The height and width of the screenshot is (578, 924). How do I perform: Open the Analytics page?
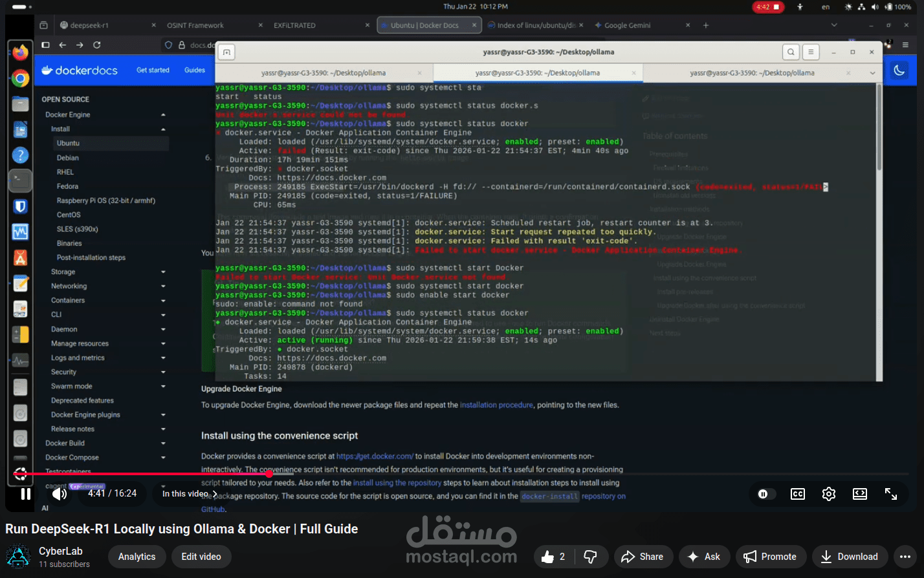coord(137,556)
